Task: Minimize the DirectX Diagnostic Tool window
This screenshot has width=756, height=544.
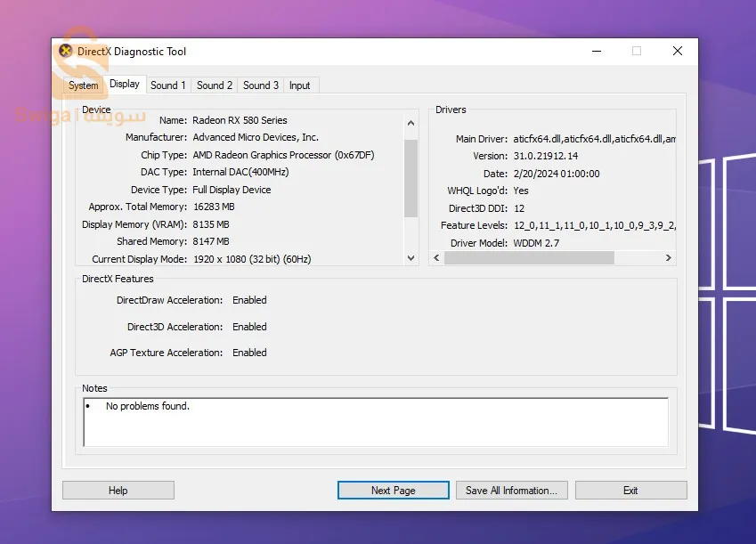Action: click(595, 52)
